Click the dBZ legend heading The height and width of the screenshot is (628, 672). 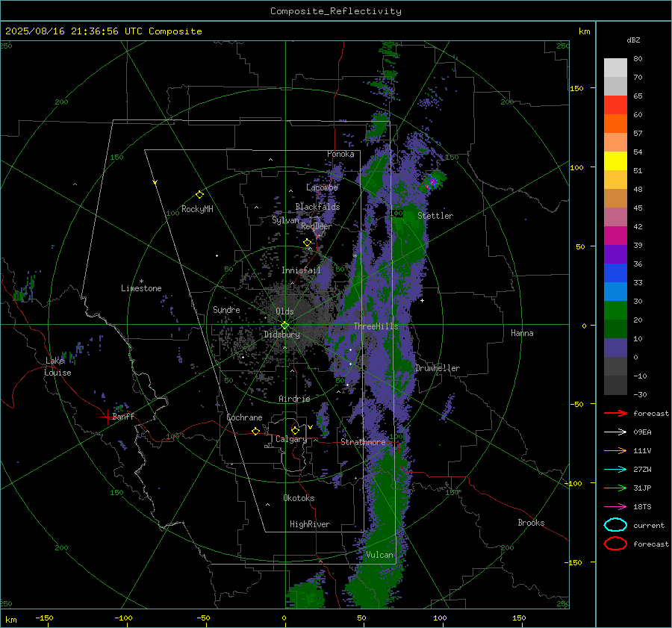(633, 40)
